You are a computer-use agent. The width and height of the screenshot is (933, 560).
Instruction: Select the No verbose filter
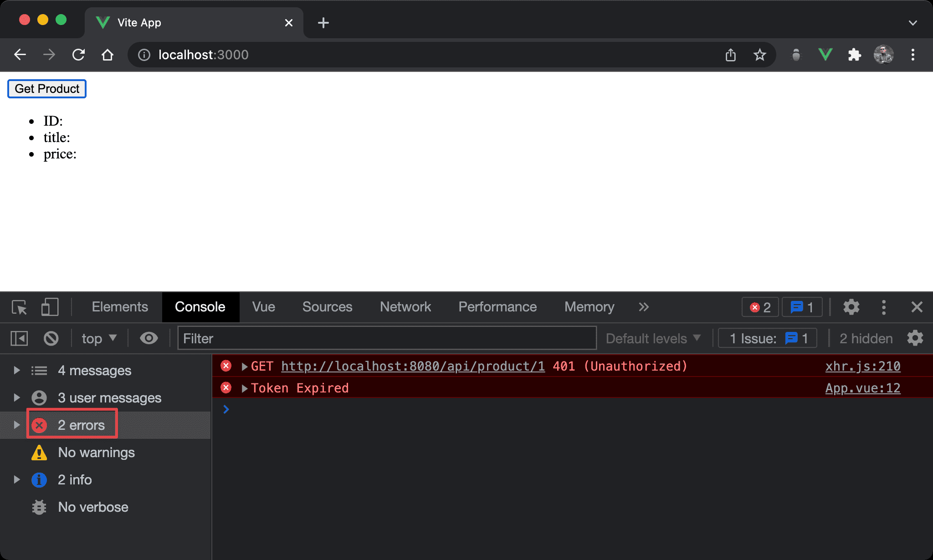tap(105, 507)
